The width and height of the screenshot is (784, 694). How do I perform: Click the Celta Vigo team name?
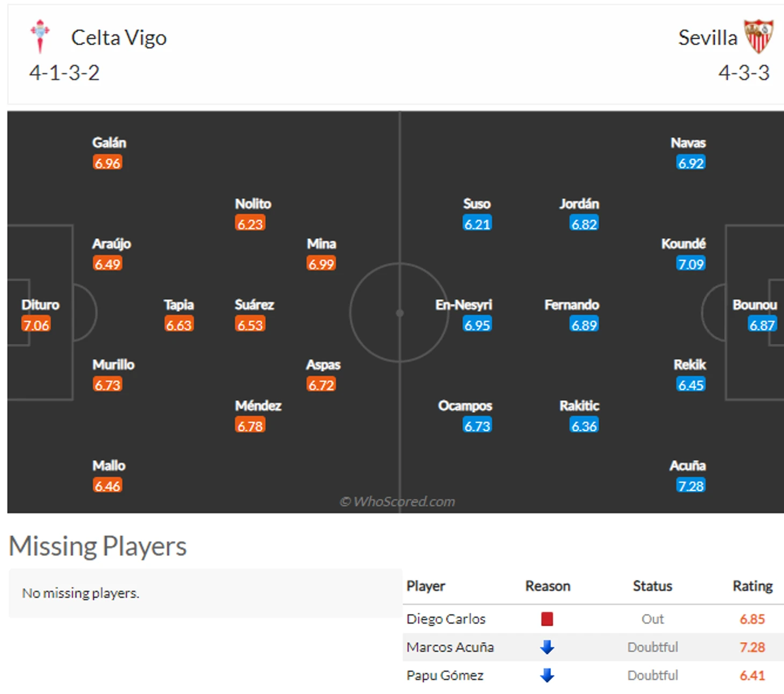pyautogui.click(x=119, y=38)
